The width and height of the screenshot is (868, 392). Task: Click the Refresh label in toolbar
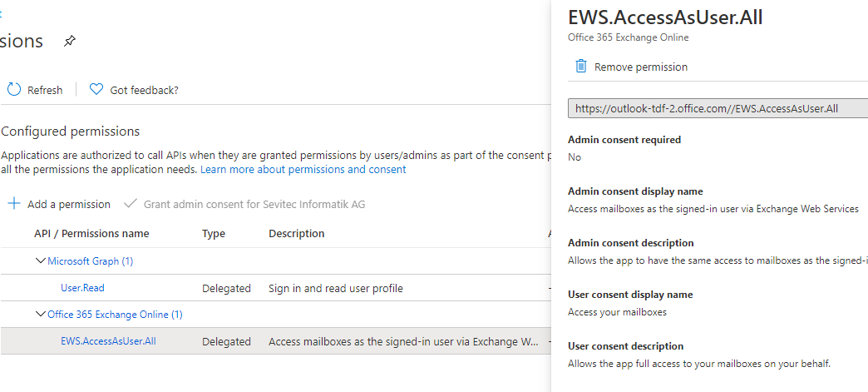pyautogui.click(x=45, y=90)
